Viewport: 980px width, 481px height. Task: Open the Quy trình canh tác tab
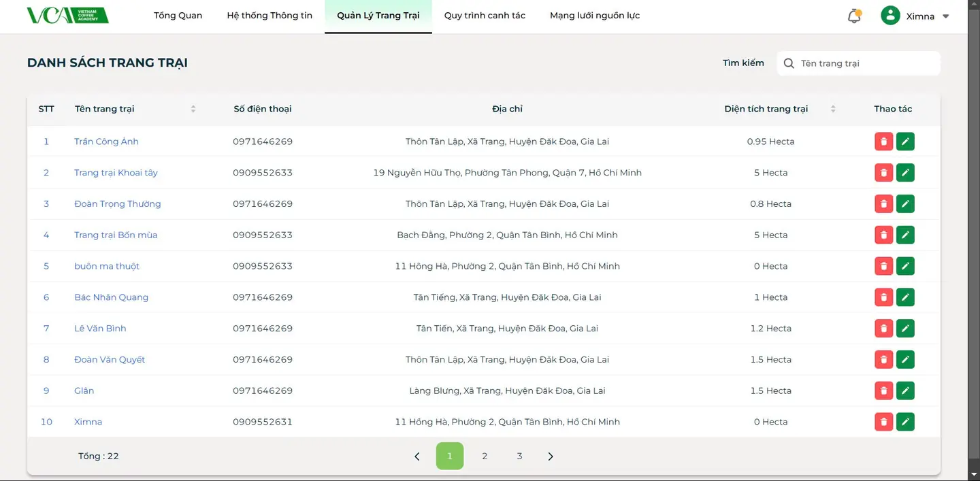pos(485,16)
